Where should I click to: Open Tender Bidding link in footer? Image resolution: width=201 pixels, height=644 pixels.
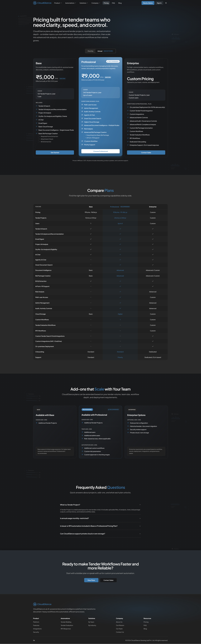click(x=66, y=622)
